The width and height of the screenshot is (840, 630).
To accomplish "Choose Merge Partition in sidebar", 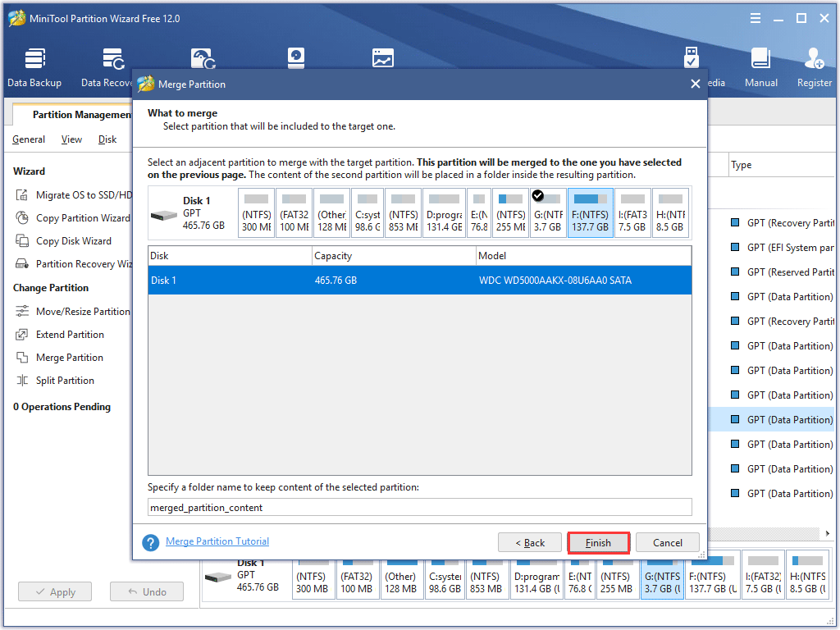I will (x=59, y=358).
